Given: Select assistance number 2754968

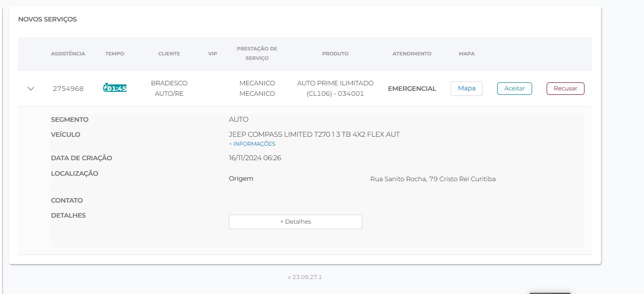Looking at the screenshot, I should pos(68,89).
